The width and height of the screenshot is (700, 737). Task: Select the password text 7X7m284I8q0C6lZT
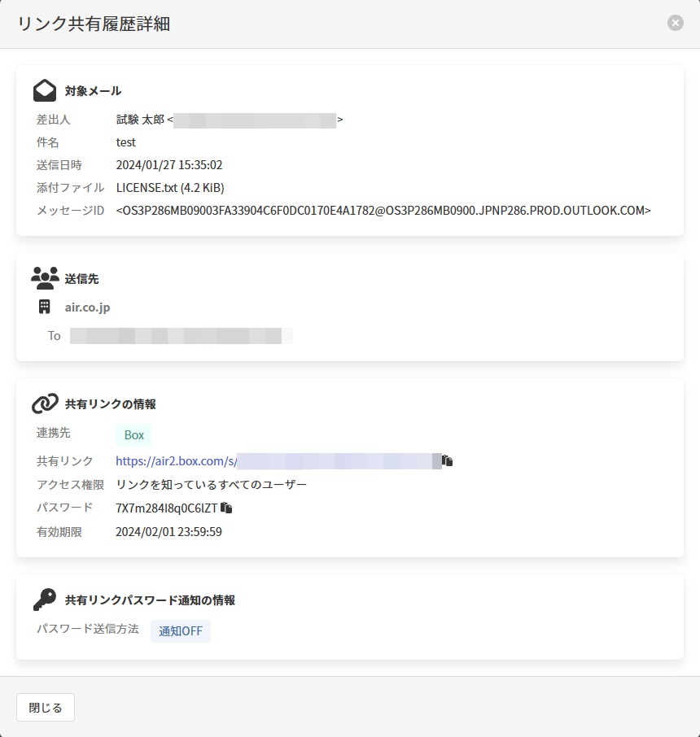(167, 508)
